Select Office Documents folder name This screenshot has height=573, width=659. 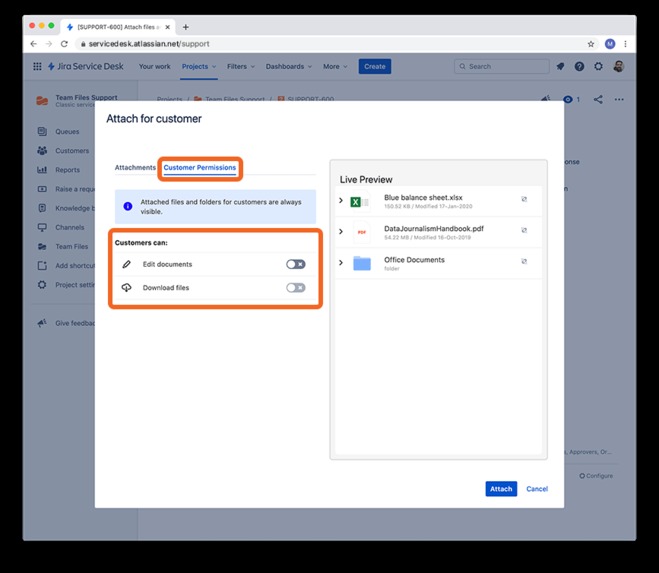pyautogui.click(x=414, y=259)
